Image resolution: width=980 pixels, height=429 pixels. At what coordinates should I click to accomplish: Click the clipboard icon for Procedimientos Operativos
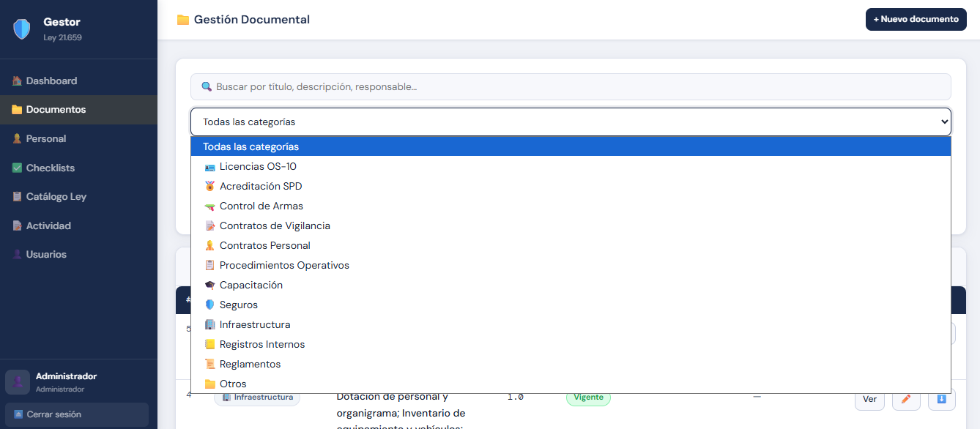[210, 266]
